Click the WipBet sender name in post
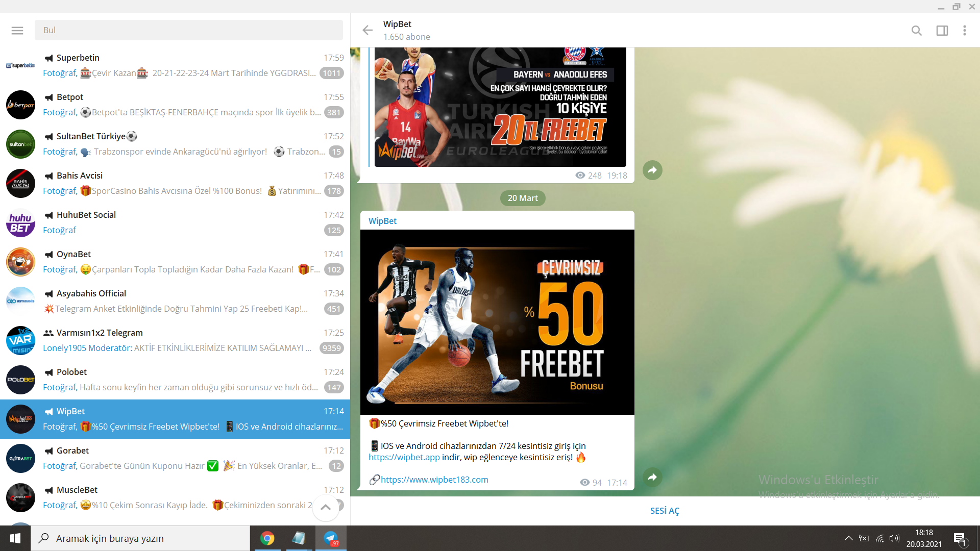This screenshot has height=551, width=980. [382, 221]
